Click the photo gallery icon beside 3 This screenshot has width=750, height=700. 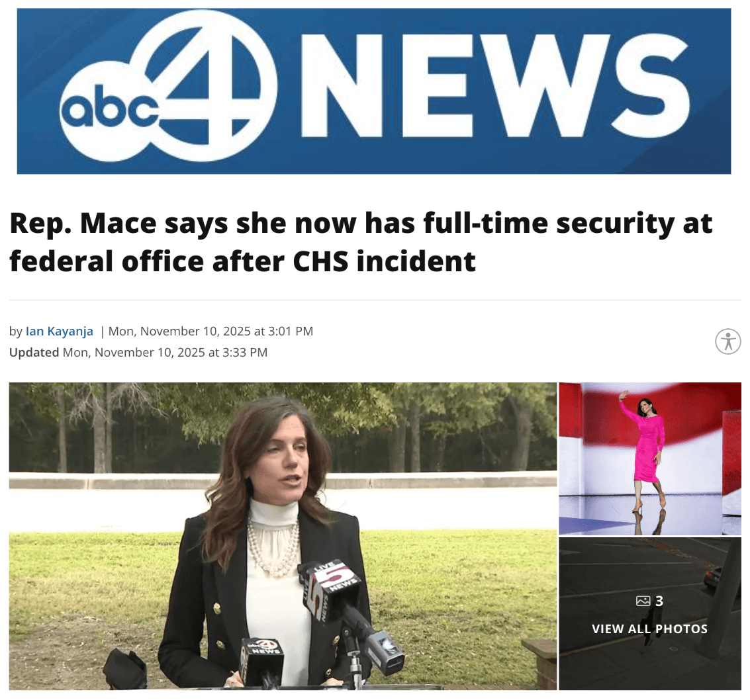[643, 601]
